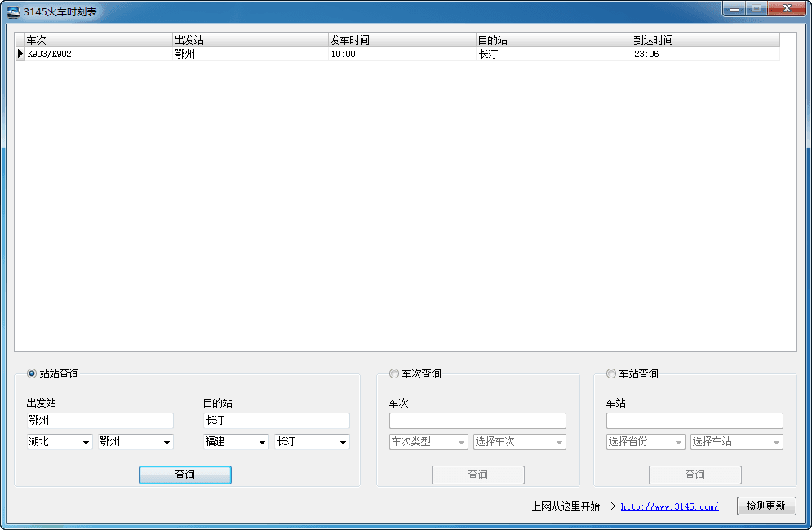Click the 出发站 text input field
Viewport: 812px width, 530px height.
click(100, 421)
